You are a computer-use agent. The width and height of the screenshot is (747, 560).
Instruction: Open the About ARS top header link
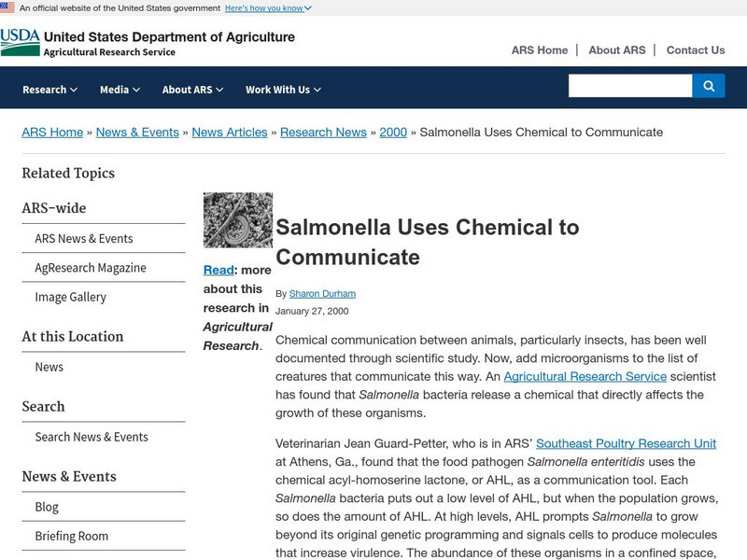point(617,50)
